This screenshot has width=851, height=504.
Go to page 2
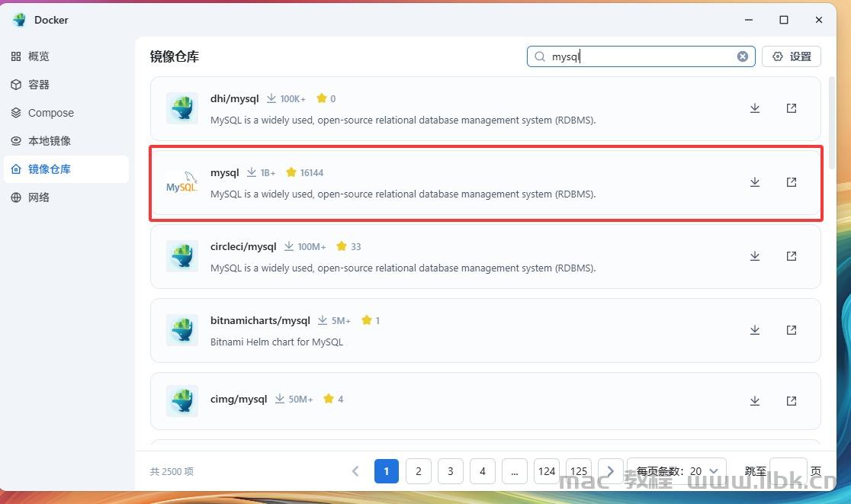[x=419, y=471]
